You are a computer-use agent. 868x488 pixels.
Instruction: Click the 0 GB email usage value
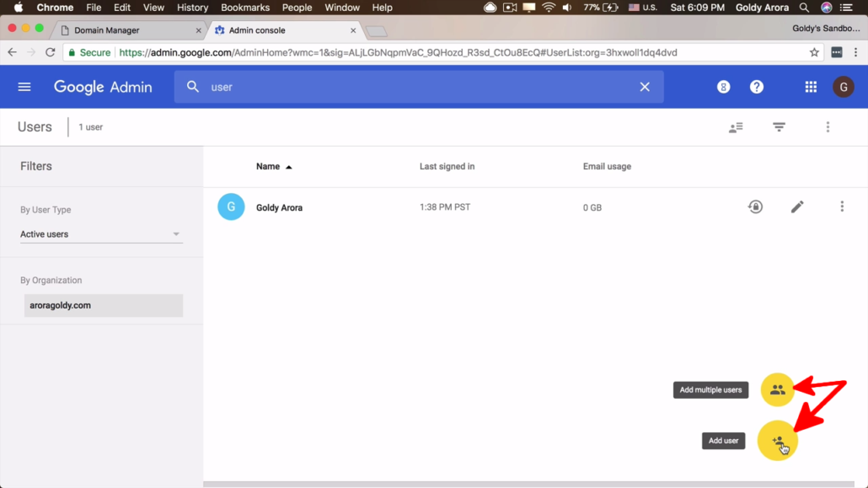coord(592,207)
